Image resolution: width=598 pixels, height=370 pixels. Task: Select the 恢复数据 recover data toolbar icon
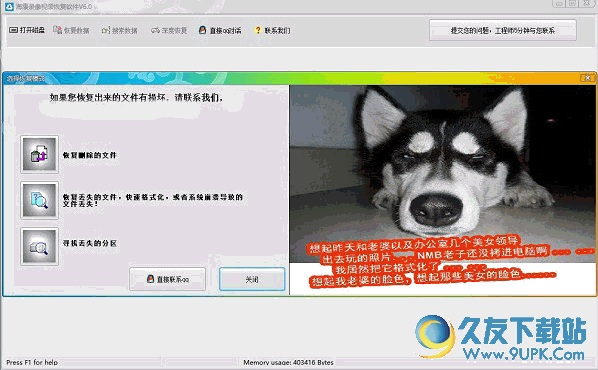coord(57,30)
